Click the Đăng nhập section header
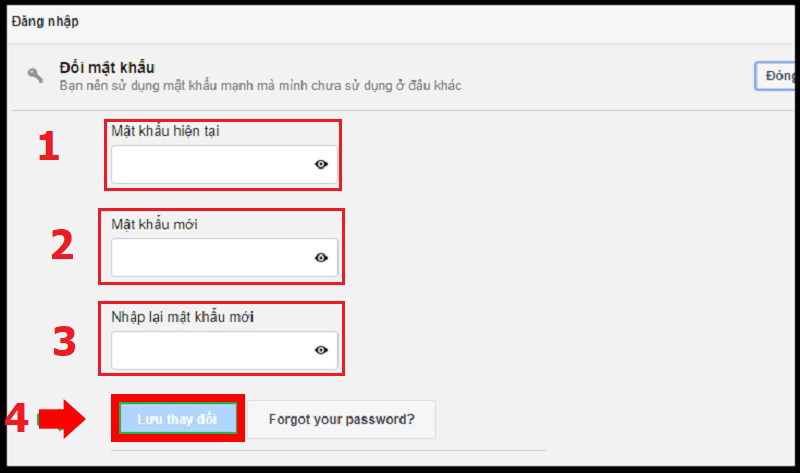Screen dimensions: 800x473 click(x=45, y=21)
